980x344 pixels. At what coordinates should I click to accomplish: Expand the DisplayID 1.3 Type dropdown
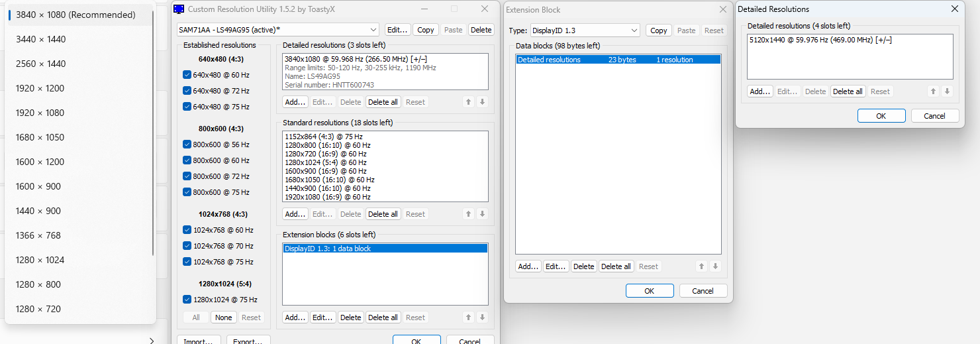tap(583, 30)
